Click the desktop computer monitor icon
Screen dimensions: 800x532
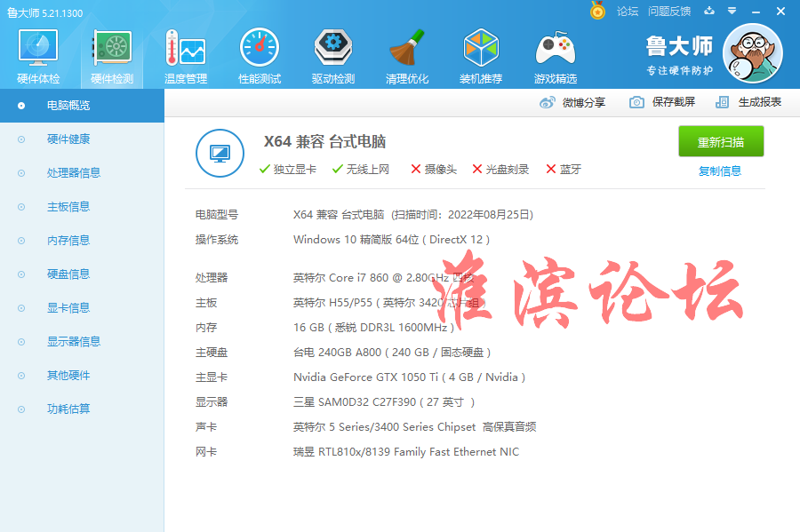pos(220,153)
